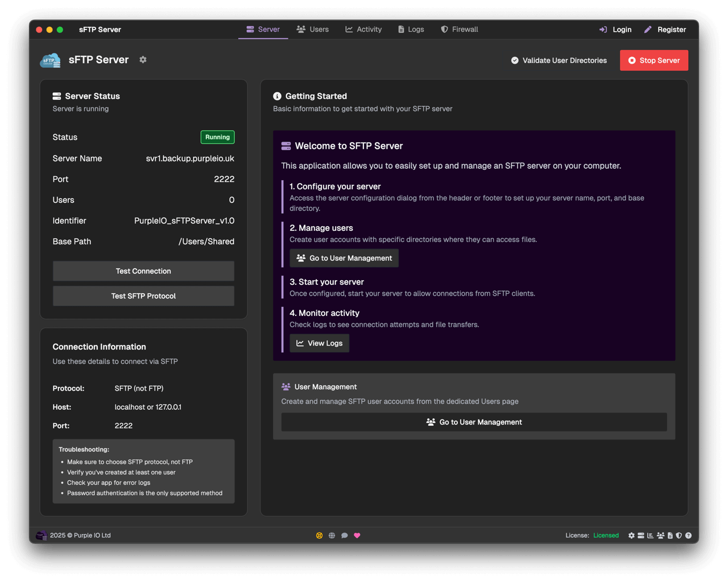Open the chat bubble icon in footer
Screen dimensions: 728x582
pos(345,535)
